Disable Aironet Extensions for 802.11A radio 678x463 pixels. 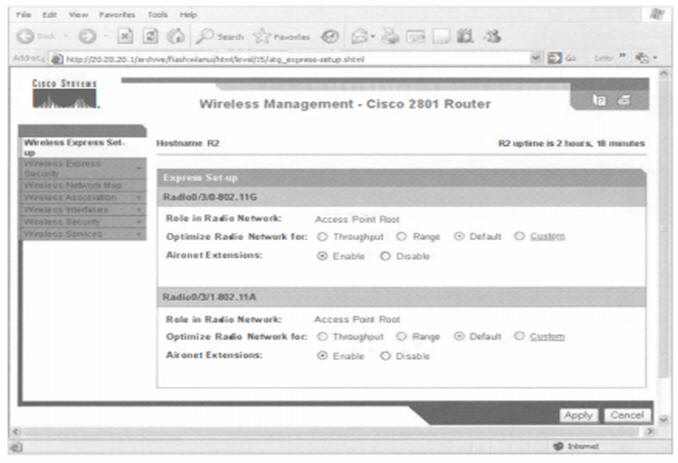click(385, 356)
